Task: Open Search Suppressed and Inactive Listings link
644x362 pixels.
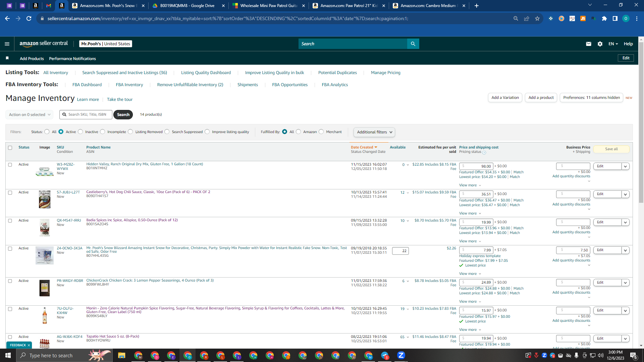Action: (124, 73)
